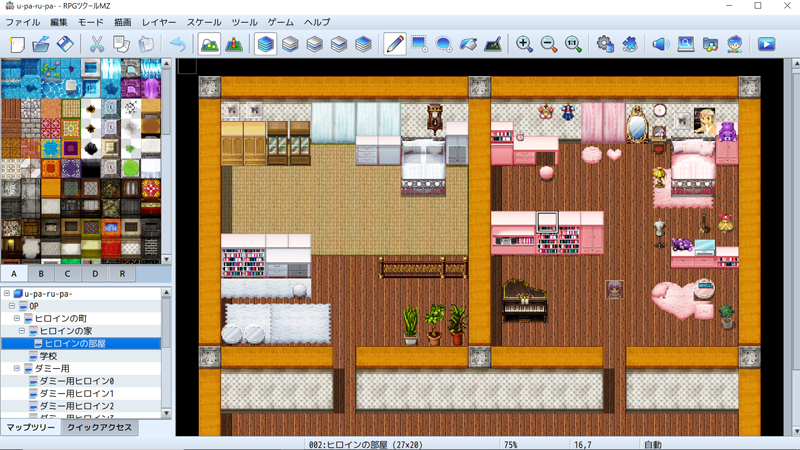Select the Automatic layer icon

265,44
